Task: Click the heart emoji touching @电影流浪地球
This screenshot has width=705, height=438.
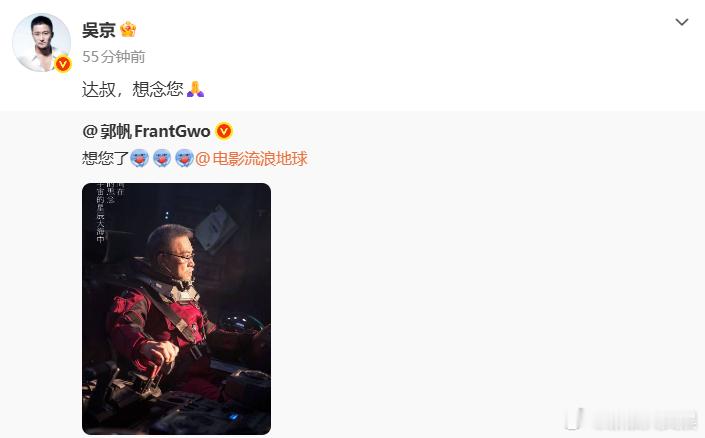Action: point(184,158)
